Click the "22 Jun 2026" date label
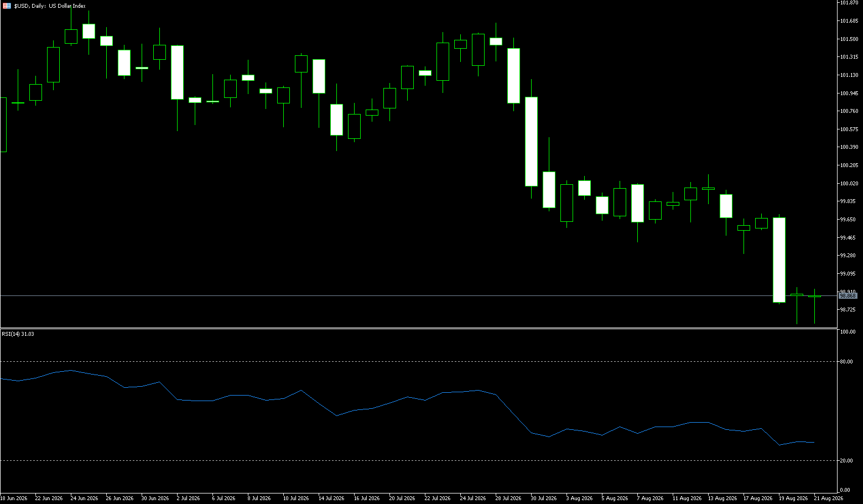This screenshot has height=504, width=863. click(49, 498)
